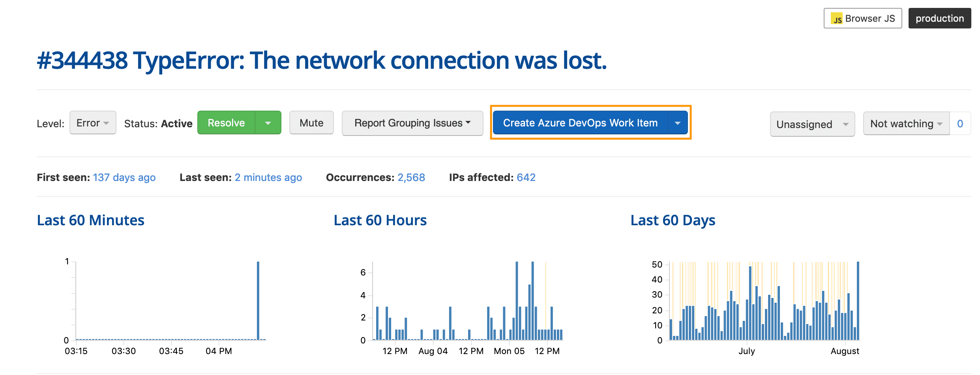Open the Report Grouping Issues menu
Image resolution: width=980 pixels, height=375 pixels.
[412, 123]
